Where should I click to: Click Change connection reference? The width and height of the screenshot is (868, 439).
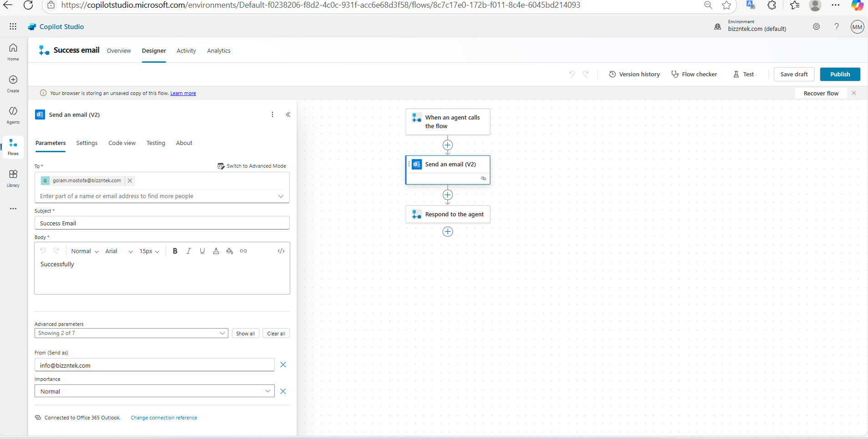click(164, 417)
